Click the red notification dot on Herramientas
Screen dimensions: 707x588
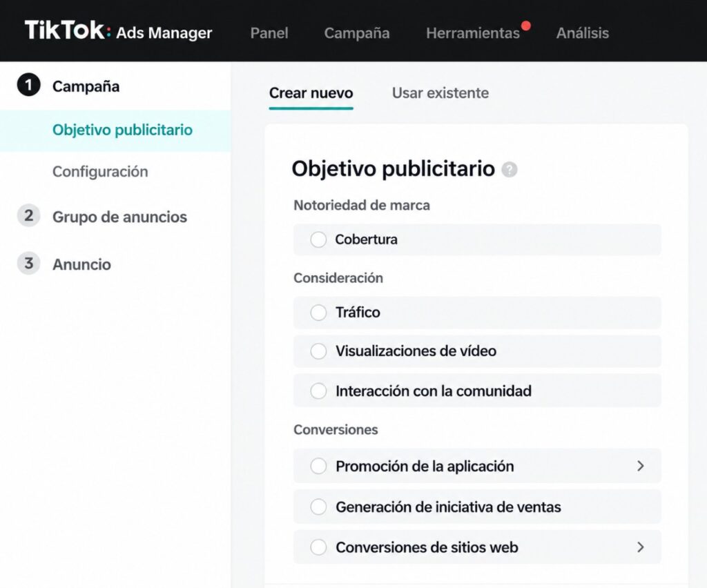525,26
